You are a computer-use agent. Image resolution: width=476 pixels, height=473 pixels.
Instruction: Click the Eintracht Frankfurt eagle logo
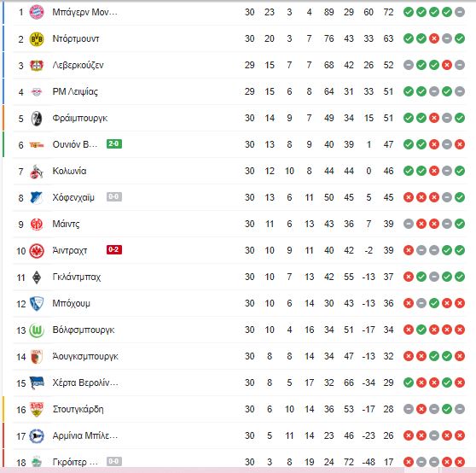(x=37, y=251)
